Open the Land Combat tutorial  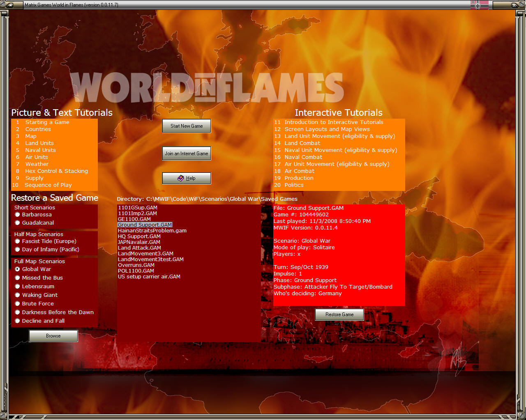pos(339,143)
